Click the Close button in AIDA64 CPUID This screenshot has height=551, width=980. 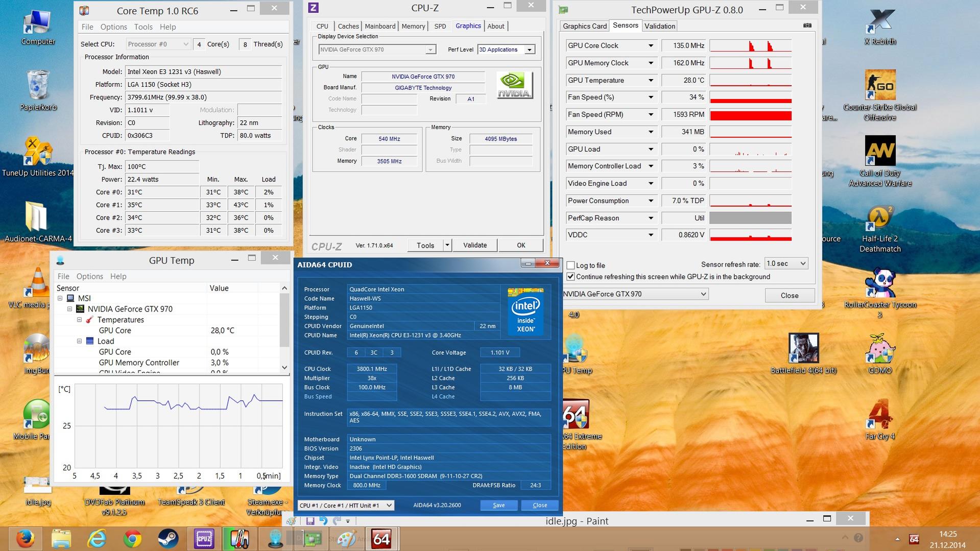540,506
